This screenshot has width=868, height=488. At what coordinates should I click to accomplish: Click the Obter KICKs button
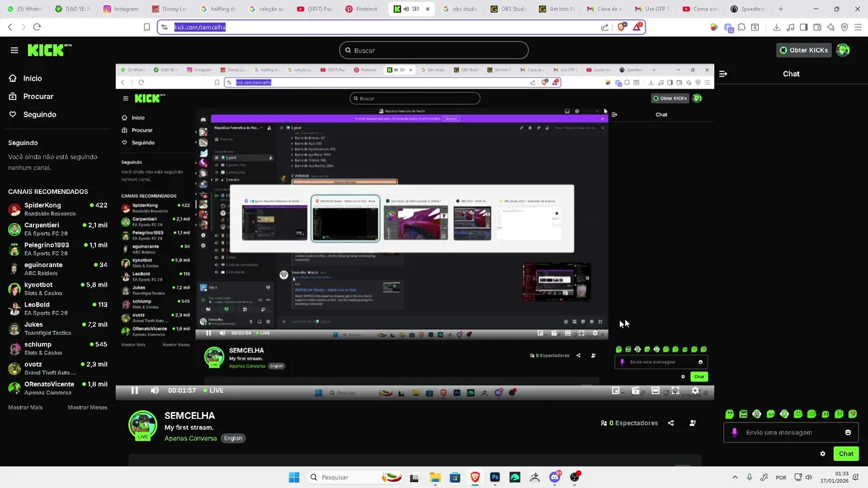(804, 50)
